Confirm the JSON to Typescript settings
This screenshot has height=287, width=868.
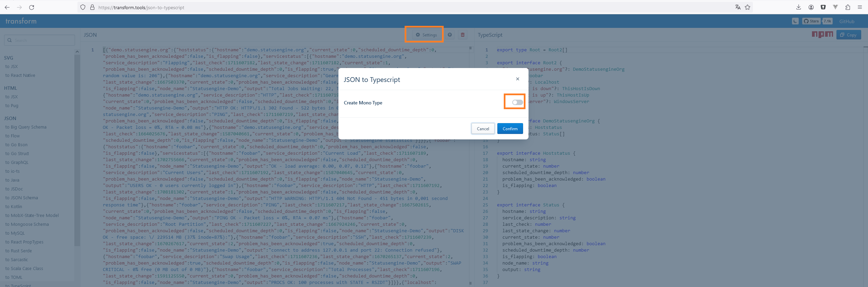(510, 129)
